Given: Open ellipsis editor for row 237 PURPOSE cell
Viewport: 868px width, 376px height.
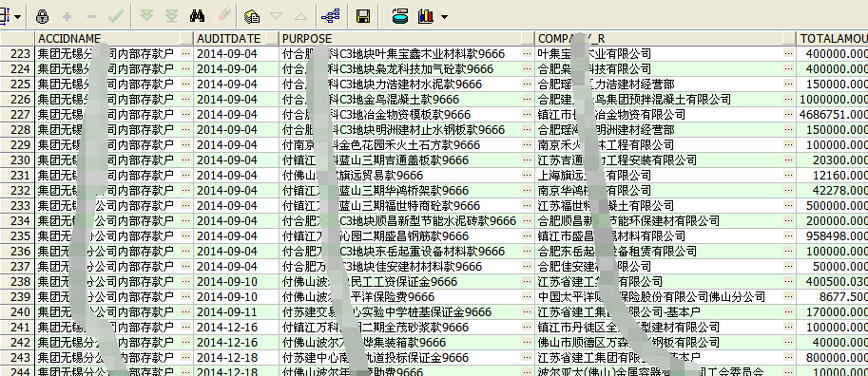Looking at the screenshot, I should coord(528,267).
